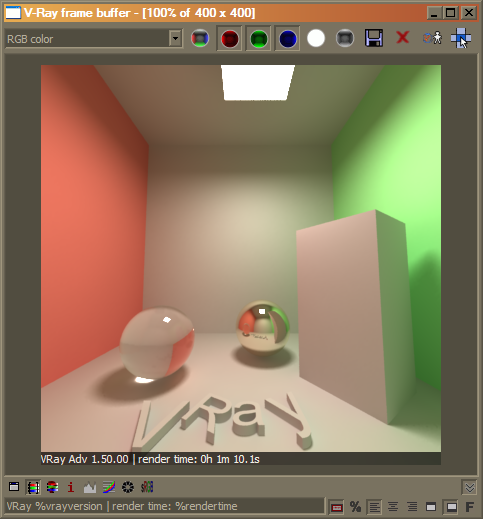The image size is (483, 519).
Task: Toggle exposure correction icon
Action: [x=128, y=487]
